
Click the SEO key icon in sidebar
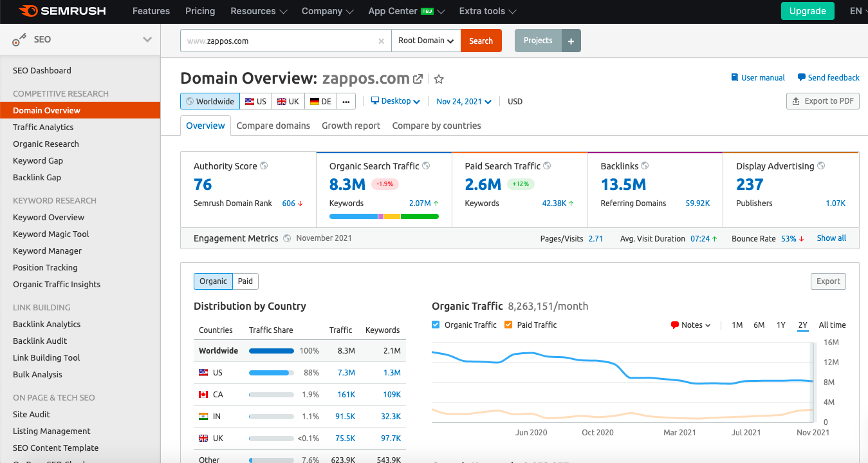(19, 40)
